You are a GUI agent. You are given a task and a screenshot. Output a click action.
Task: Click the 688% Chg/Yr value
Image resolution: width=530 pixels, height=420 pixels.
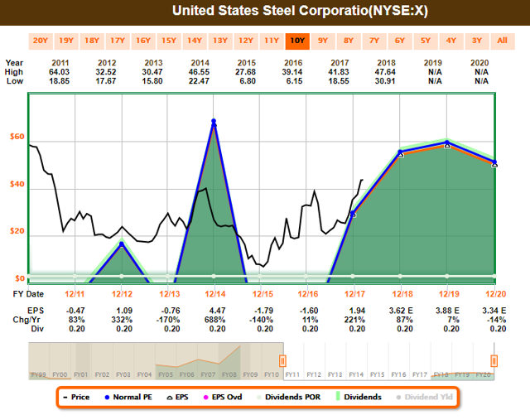[x=215, y=320]
